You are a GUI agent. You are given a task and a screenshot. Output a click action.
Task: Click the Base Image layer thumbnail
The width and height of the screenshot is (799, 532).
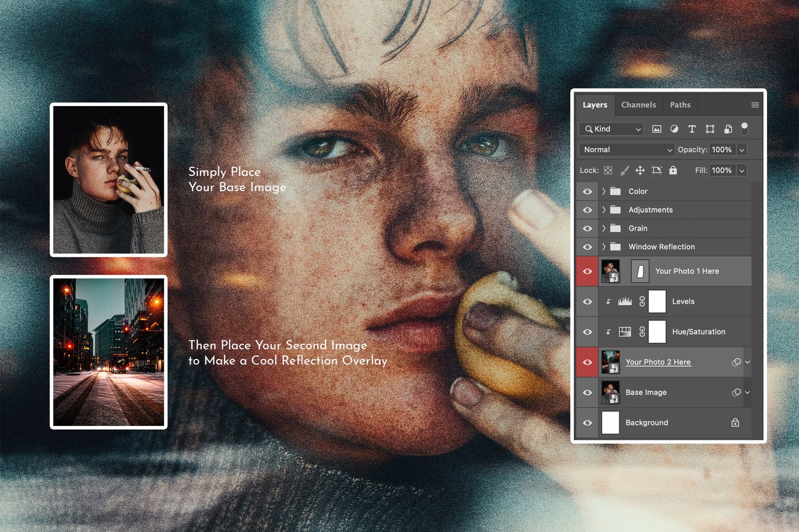point(611,392)
